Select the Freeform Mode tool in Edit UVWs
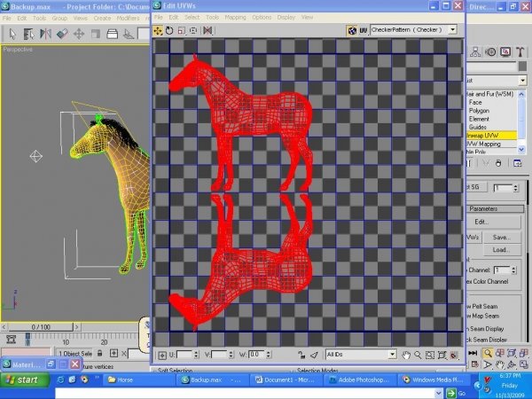532x399 pixels. [x=193, y=31]
